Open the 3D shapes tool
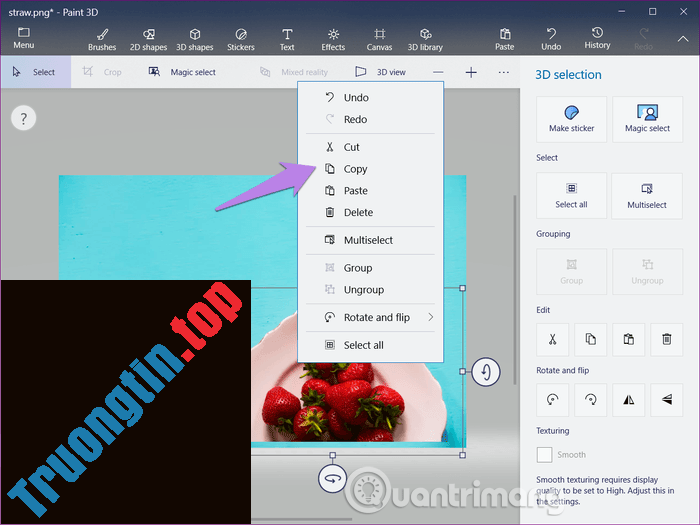The width and height of the screenshot is (700, 525). pyautogui.click(x=195, y=39)
